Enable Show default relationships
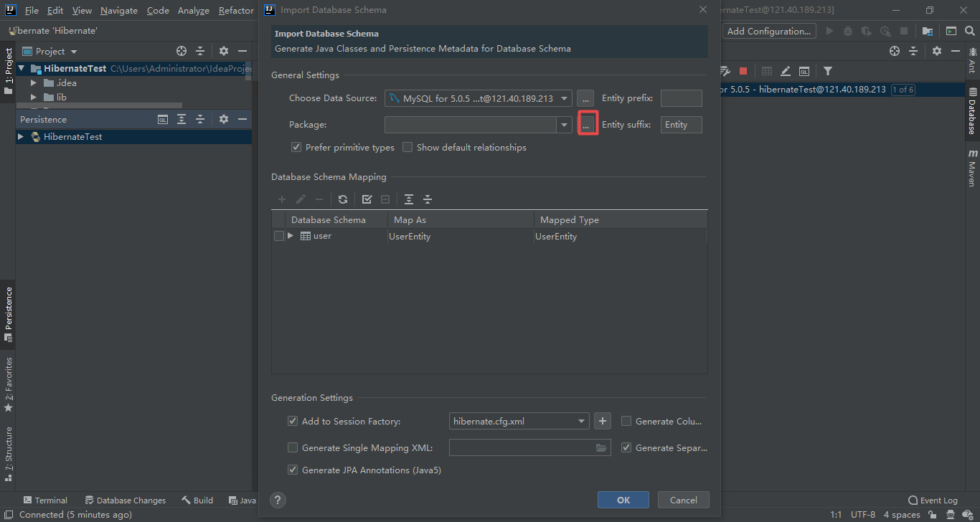The height and width of the screenshot is (522, 980). (x=407, y=147)
